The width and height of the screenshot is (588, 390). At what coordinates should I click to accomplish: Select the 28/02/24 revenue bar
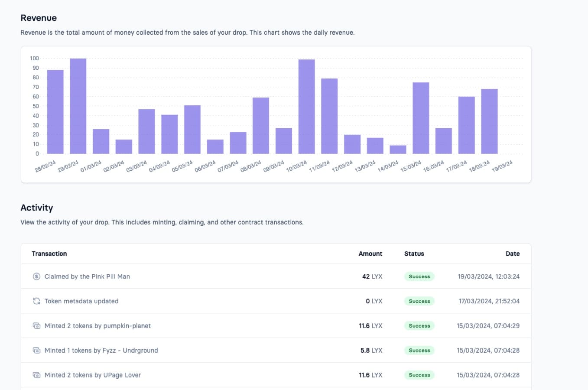(55, 112)
